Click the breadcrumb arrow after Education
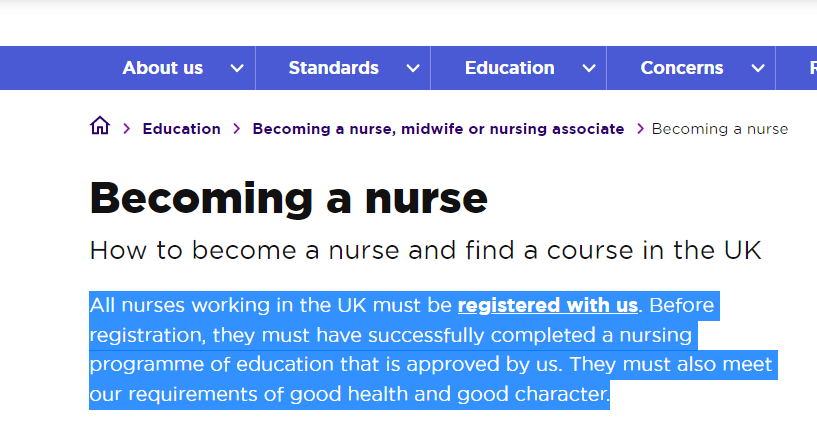Viewport: 817px width, 434px height. (x=237, y=129)
